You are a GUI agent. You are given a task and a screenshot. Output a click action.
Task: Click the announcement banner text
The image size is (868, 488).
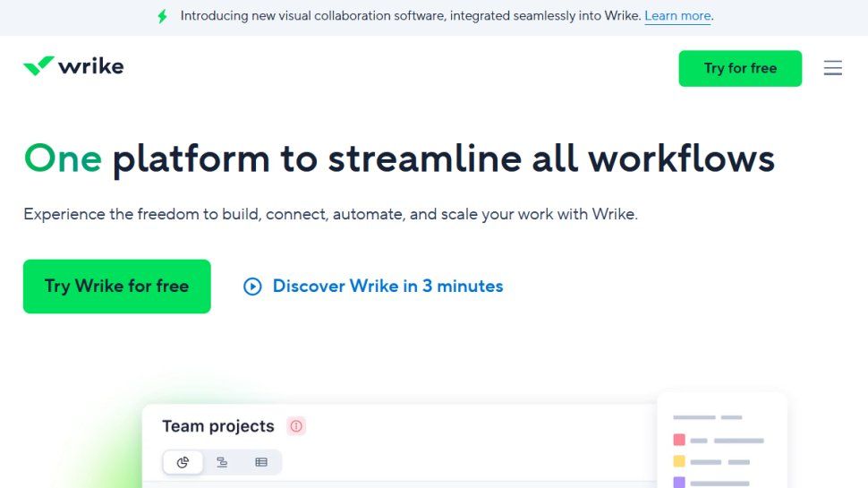pyautogui.click(x=410, y=16)
